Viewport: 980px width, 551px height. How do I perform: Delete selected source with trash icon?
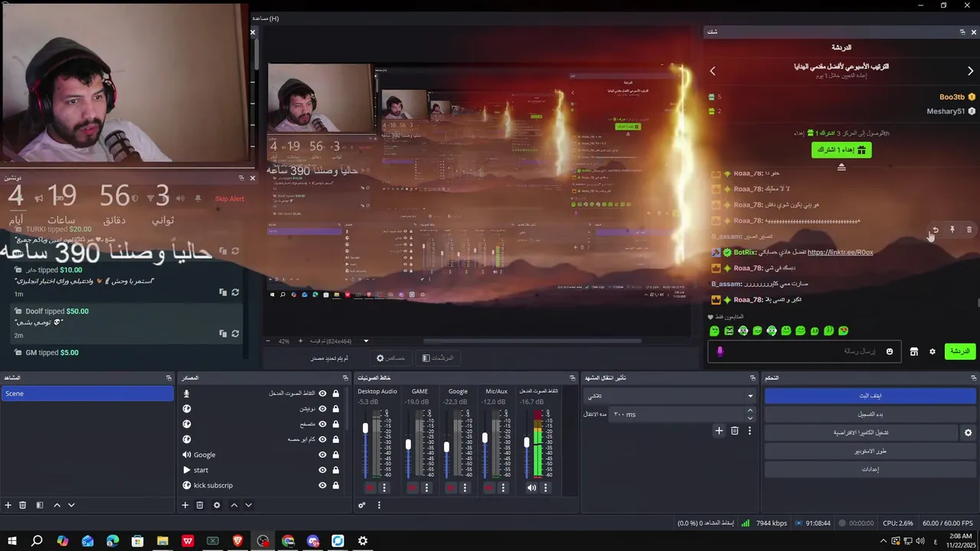click(x=200, y=505)
